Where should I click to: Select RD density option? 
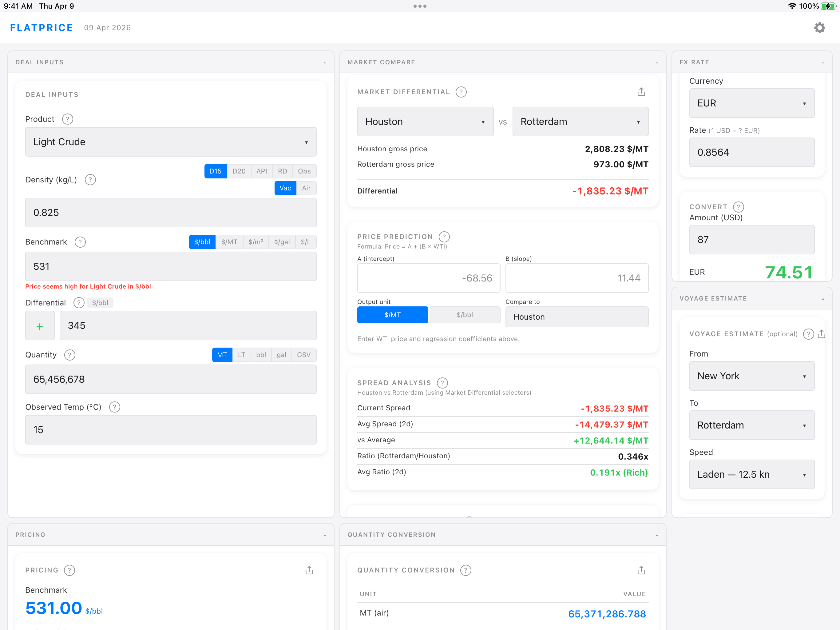click(x=283, y=171)
